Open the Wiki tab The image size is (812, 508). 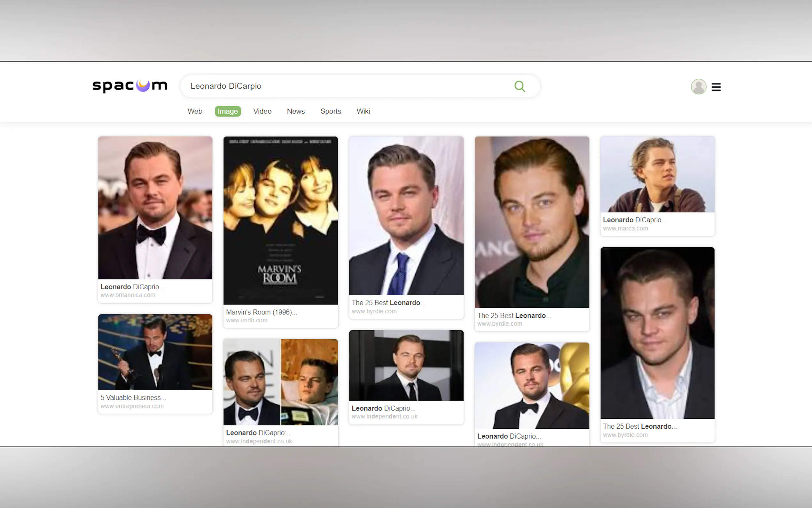(x=363, y=111)
